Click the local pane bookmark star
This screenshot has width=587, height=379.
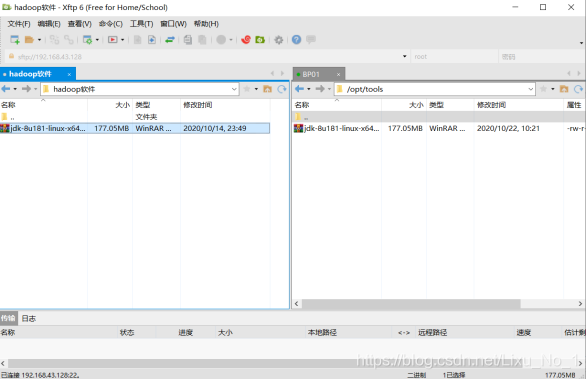[x=247, y=89]
